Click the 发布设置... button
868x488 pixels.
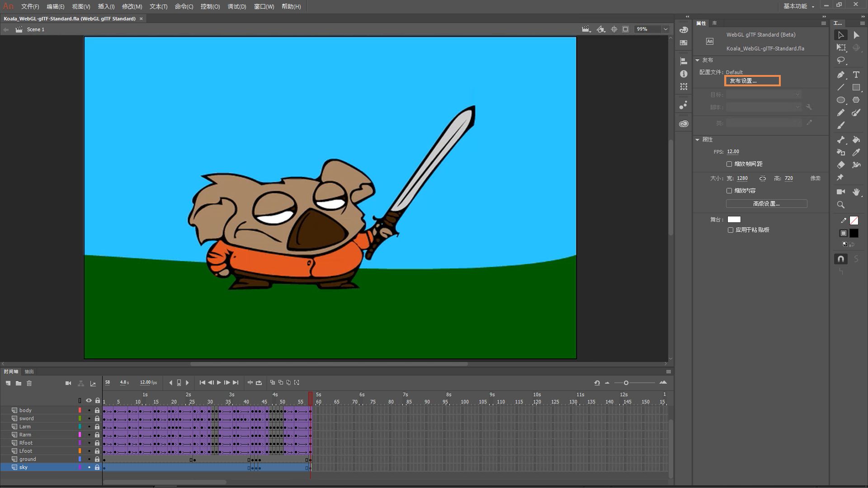coord(752,81)
